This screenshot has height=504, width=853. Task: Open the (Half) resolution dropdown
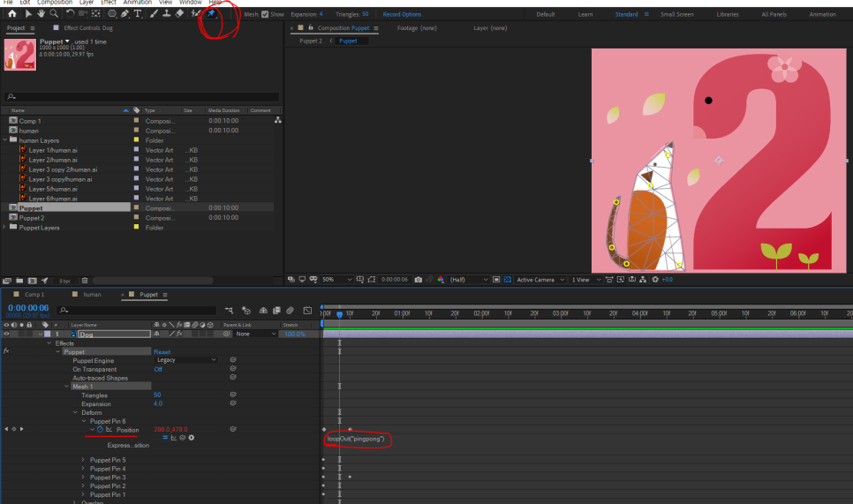[469, 280]
